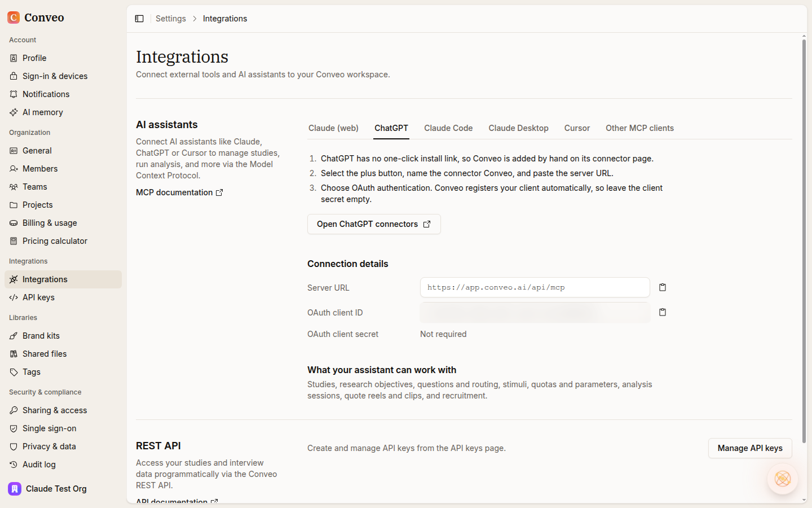
Task: Go to Single sign-on settings
Action: [63, 428]
